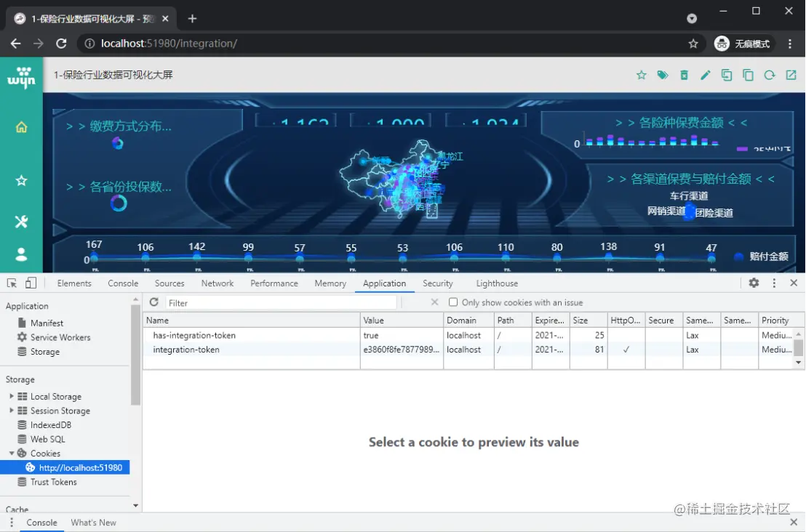
Task: Close the DevTools panel
Action: coord(794,283)
